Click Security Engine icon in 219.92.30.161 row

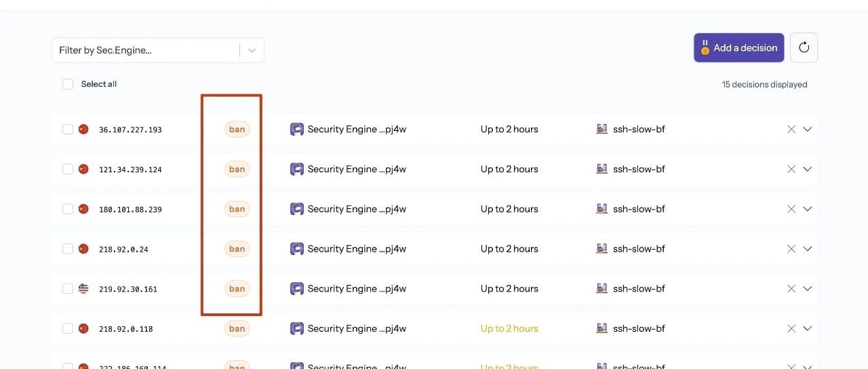point(296,288)
